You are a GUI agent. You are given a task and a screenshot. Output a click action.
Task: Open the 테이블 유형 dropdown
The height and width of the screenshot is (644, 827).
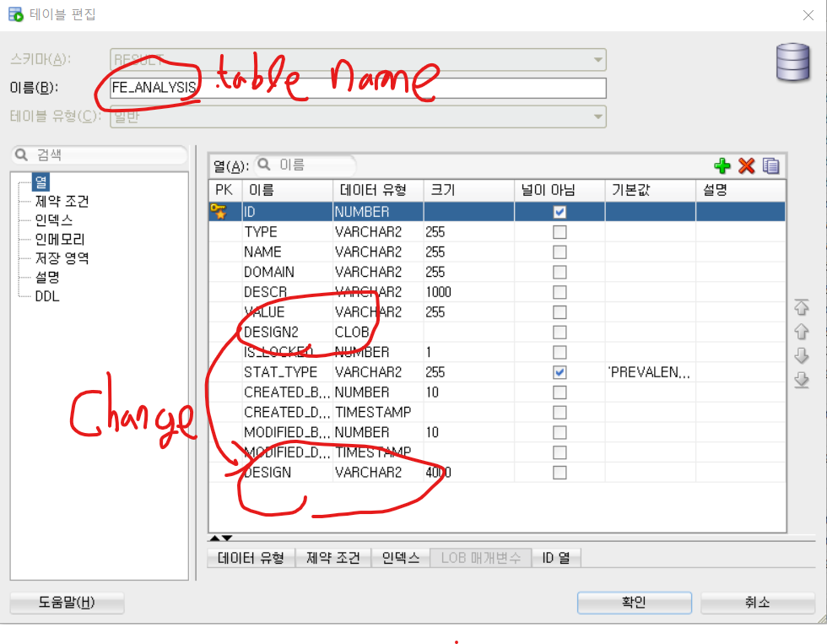[x=597, y=116]
